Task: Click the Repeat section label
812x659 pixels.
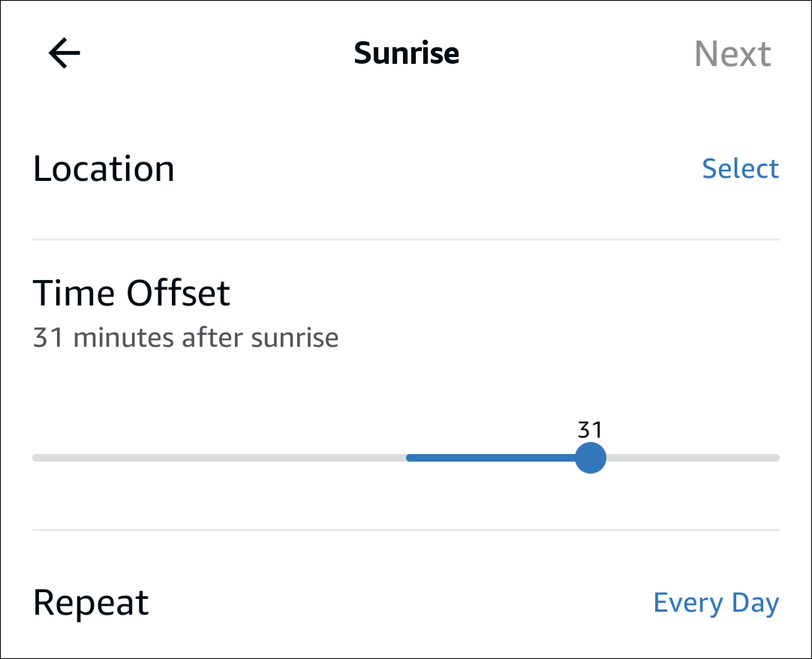Action: (90, 602)
